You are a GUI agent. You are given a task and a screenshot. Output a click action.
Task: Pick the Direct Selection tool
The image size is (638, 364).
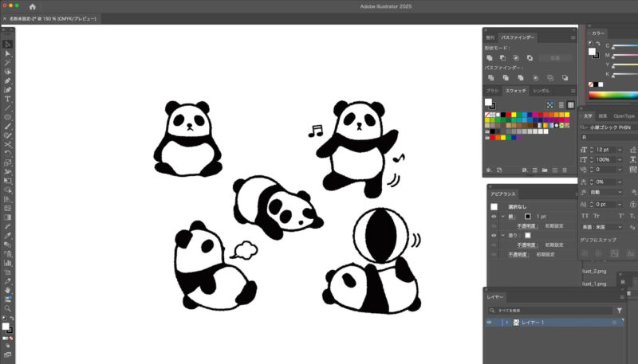point(7,53)
